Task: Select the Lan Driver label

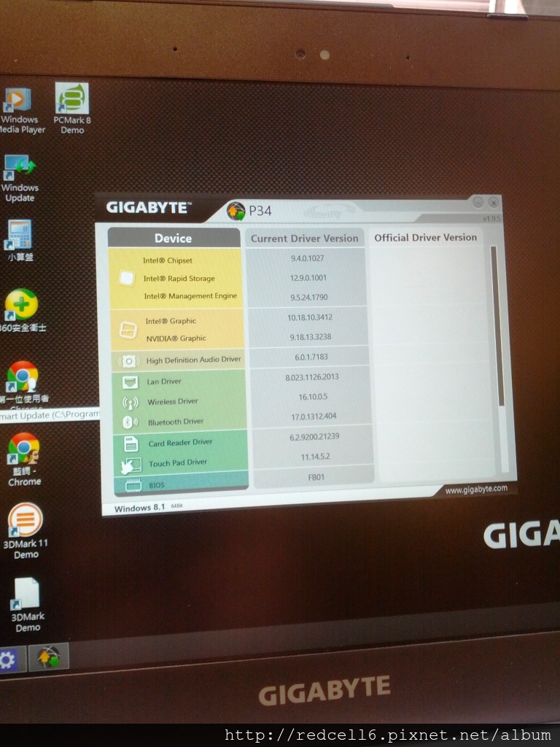Action: pyautogui.click(x=164, y=382)
